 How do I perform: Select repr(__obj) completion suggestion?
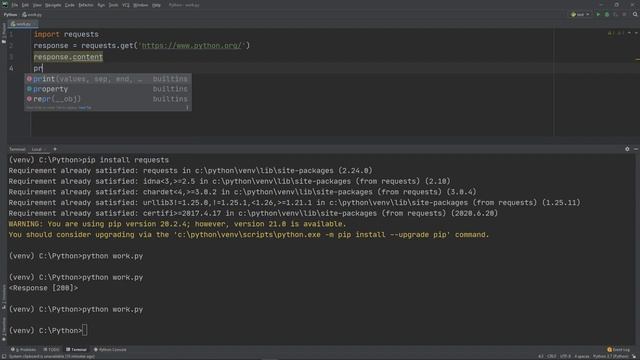coord(108,99)
